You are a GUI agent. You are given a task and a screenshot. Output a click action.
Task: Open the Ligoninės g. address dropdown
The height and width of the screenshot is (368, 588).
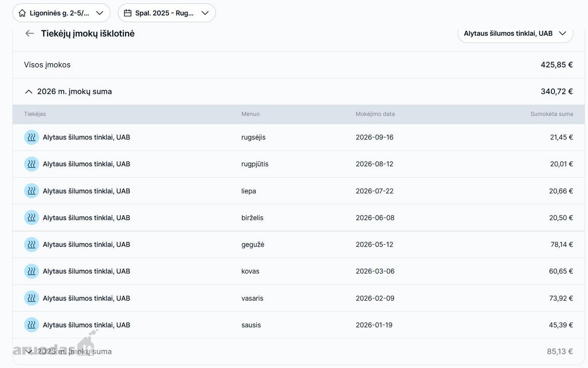tap(61, 13)
